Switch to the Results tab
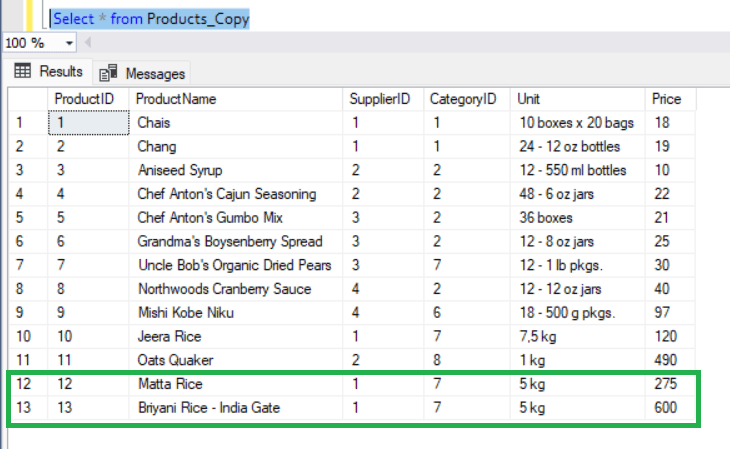This screenshot has width=730, height=449. pos(50,72)
